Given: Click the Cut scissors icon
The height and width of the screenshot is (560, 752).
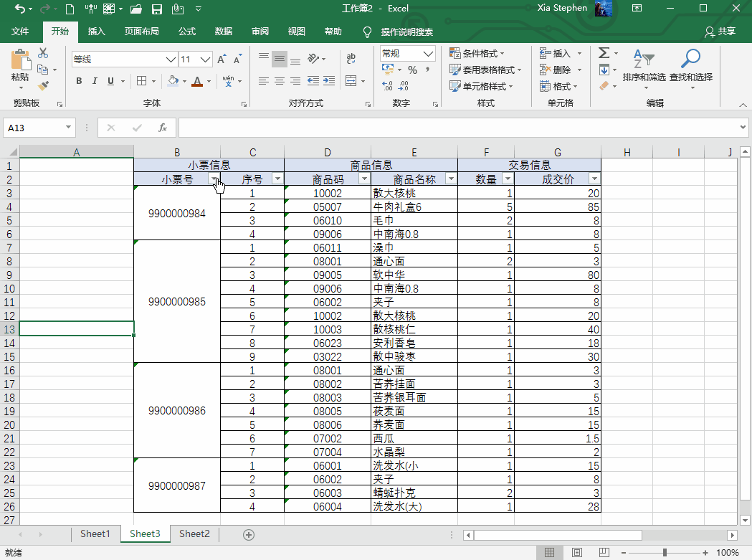Looking at the screenshot, I should [43, 53].
